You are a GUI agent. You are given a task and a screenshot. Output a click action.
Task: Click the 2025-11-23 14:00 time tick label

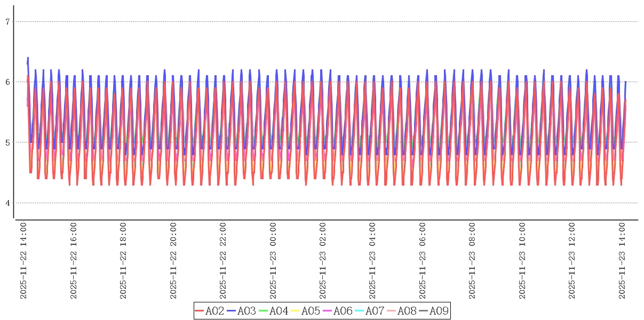[x=622, y=261]
